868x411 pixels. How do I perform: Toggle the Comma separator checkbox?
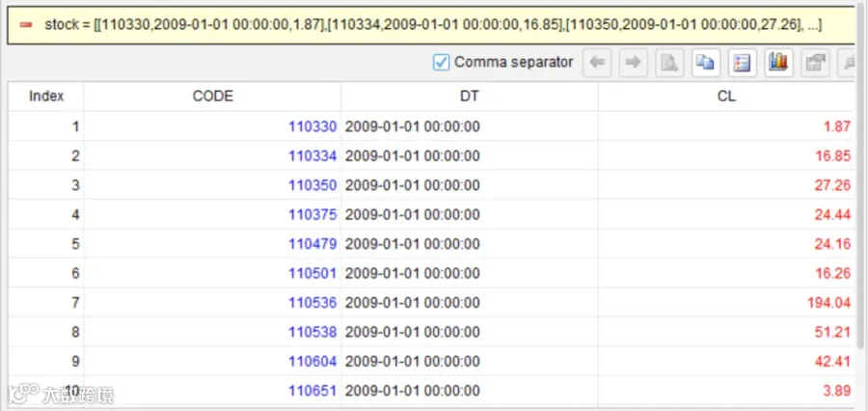click(441, 62)
